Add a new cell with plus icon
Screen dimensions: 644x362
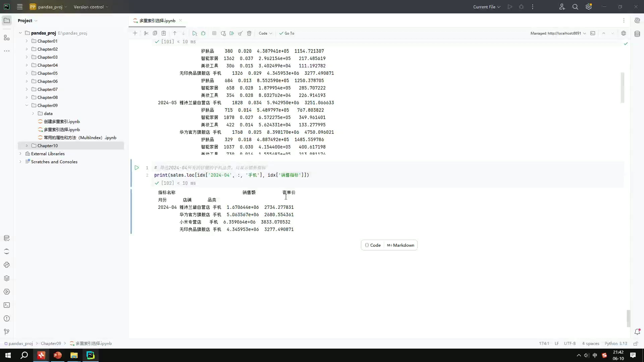pyautogui.click(x=135, y=33)
